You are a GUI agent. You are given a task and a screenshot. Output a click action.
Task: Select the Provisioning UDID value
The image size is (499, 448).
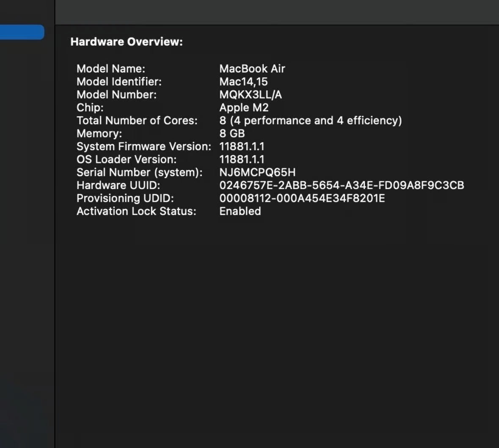[x=302, y=198]
